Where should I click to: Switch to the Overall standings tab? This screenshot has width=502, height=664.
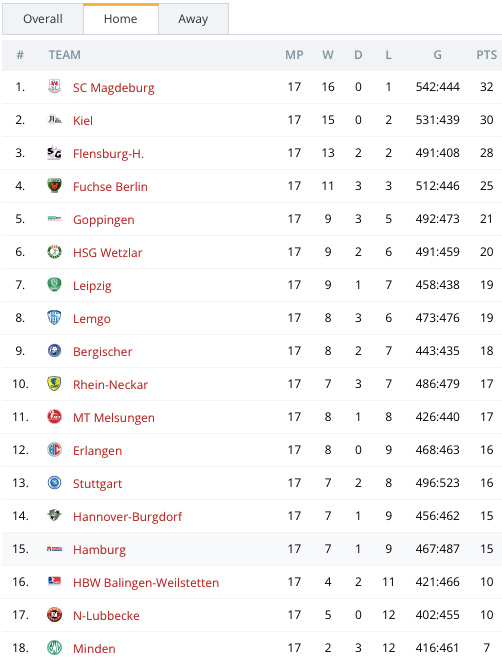[x=43, y=19]
